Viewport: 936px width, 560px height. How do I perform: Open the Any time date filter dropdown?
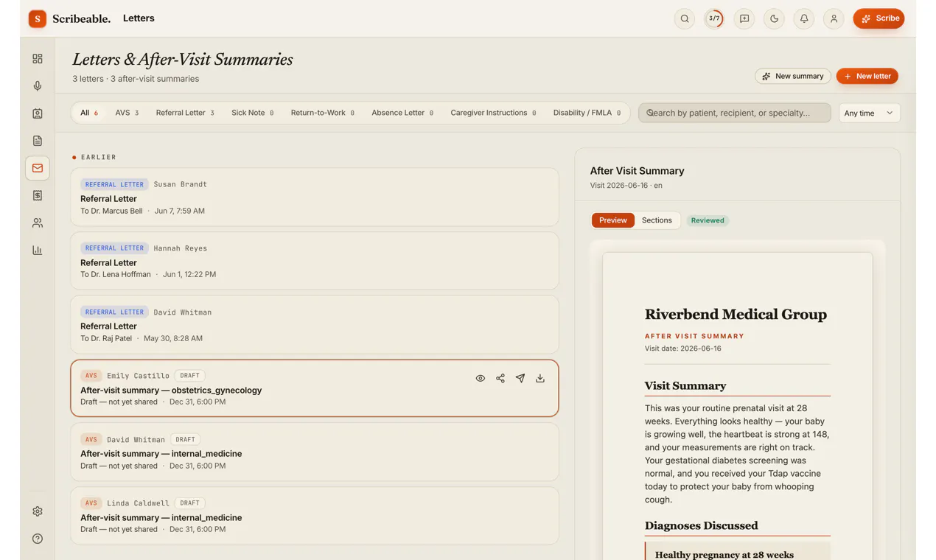(870, 113)
